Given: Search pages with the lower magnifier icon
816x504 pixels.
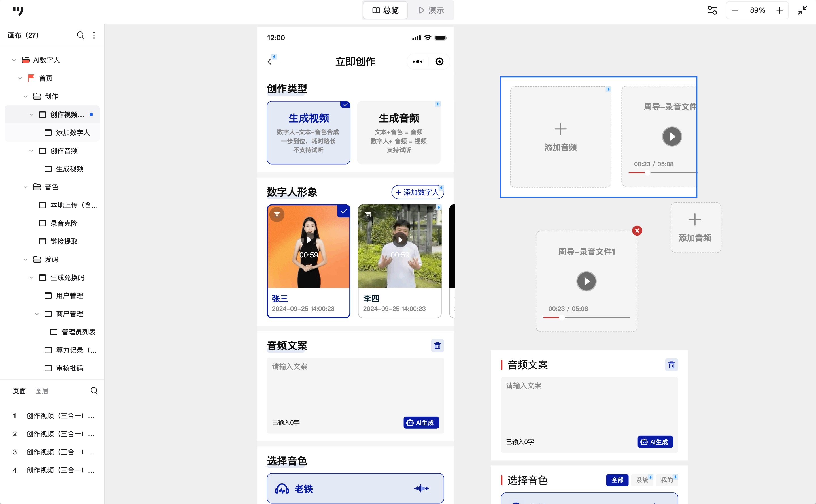Looking at the screenshot, I should click(x=94, y=391).
